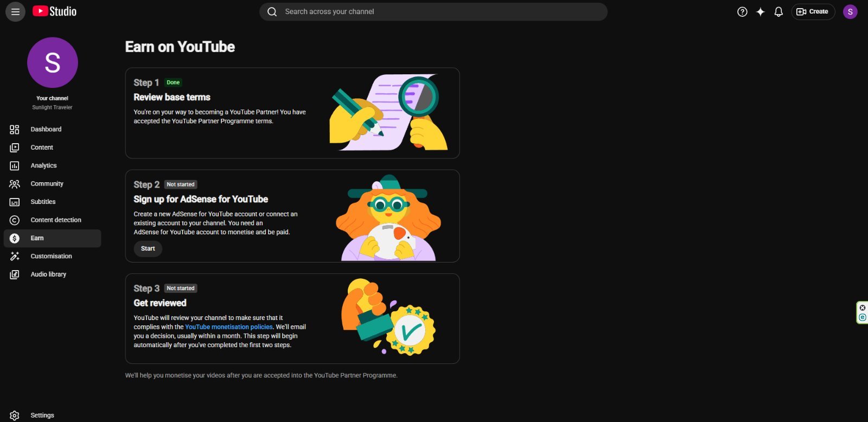Open YouTube monetisation policies link
868x422 pixels.
[x=229, y=327]
